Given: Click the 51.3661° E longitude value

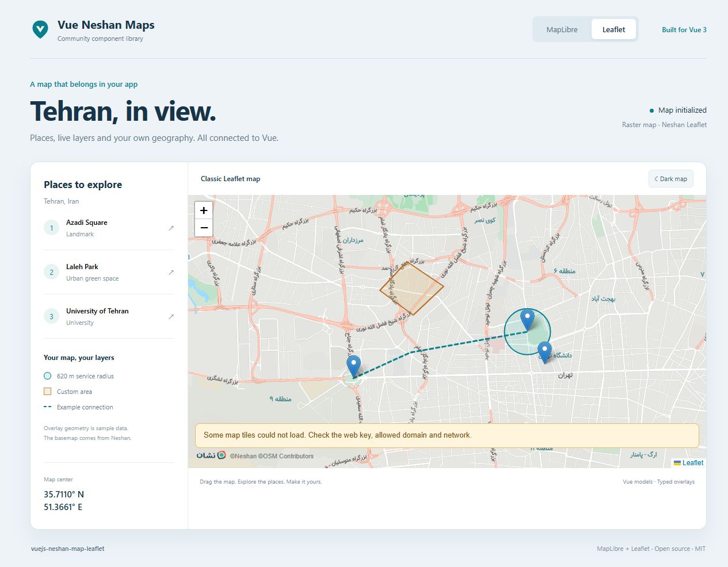Looking at the screenshot, I should 63,507.
